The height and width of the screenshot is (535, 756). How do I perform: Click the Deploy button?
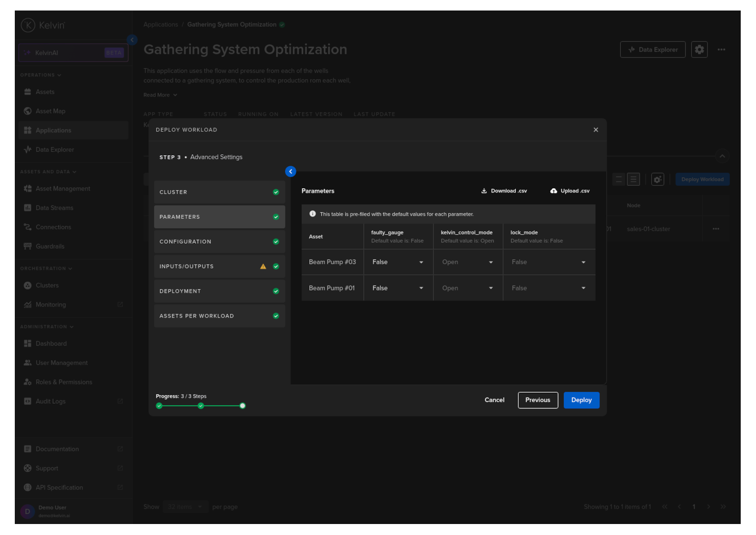coord(581,400)
